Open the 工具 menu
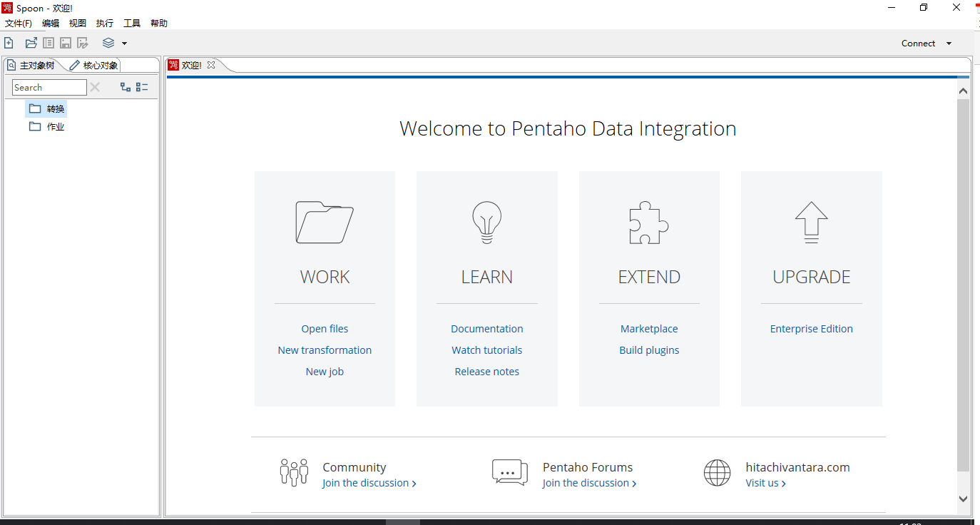The height and width of the screenshot is (525, 980). 132,24
